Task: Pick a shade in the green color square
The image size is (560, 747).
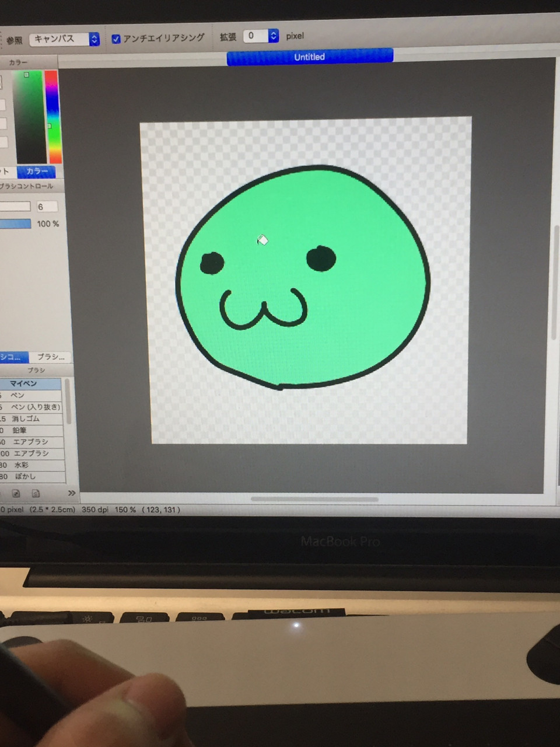Action: click(29, 117)
